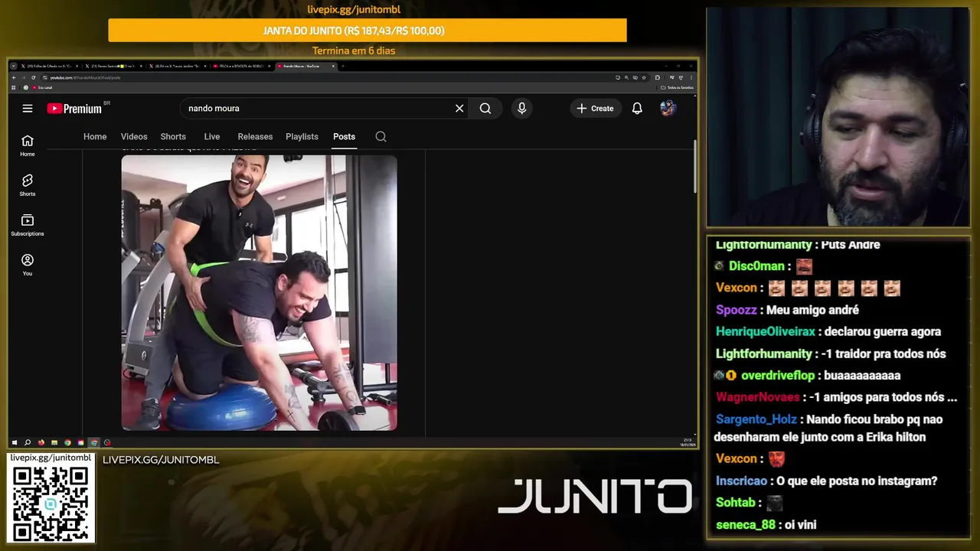Click the Create button
This screenshot has width=980, height=551.
pos(595,109)
